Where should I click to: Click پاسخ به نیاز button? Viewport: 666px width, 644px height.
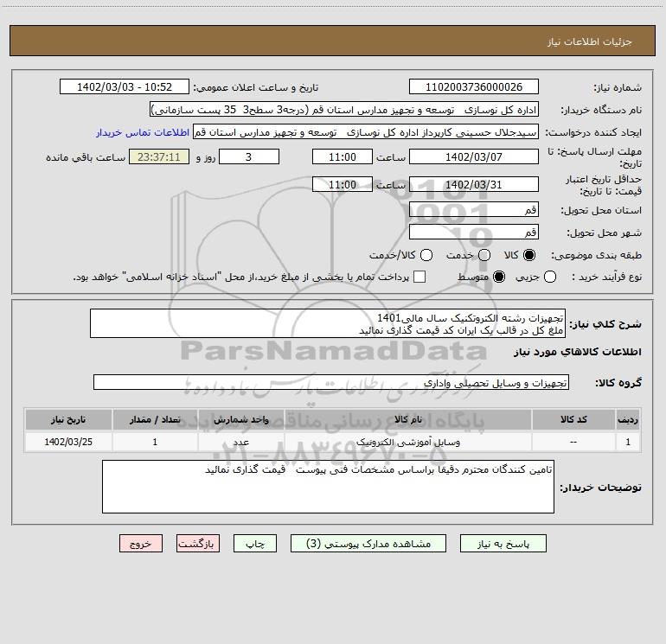pyautogui.click(x=503, y=544)
